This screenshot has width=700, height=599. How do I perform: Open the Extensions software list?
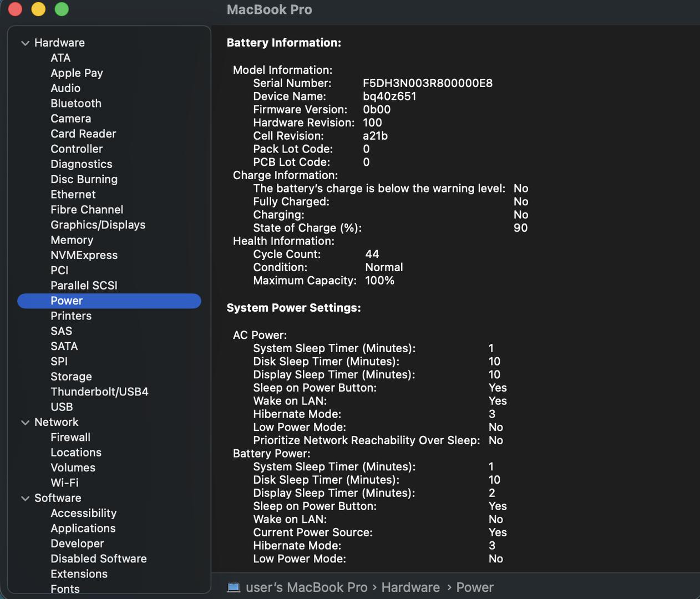pos(79,573)
